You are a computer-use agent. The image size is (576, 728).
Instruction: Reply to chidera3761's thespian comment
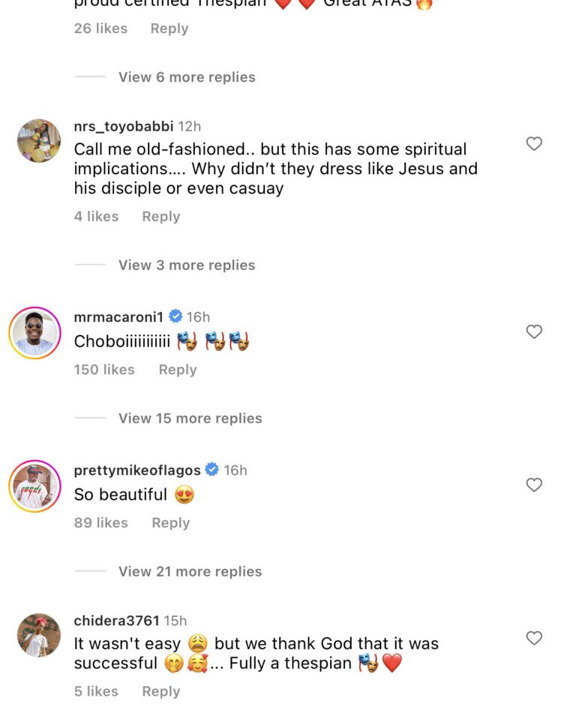point(161,691)
